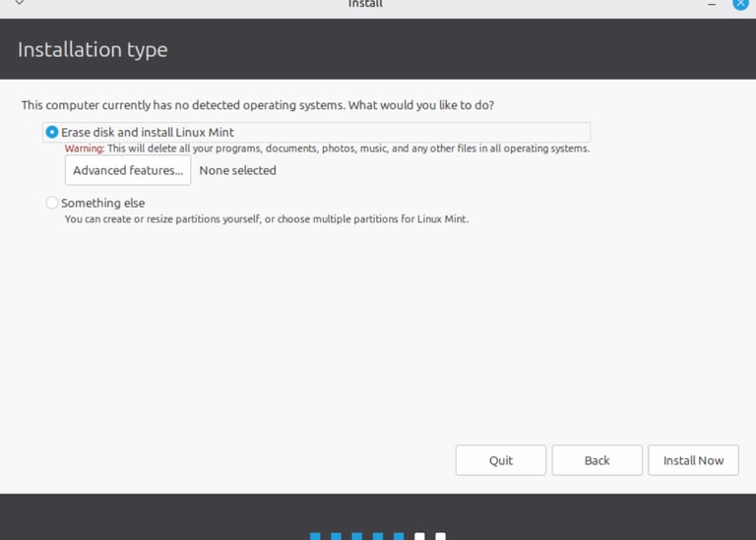Click Install Now
Screen dimensions: 756x540
693,460
